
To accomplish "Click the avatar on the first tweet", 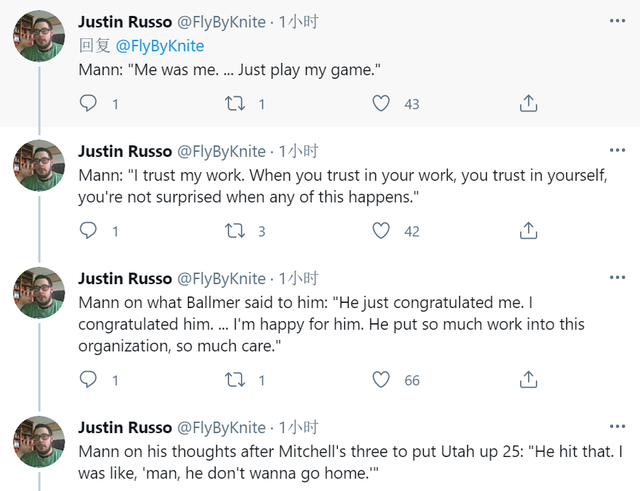I will (39, 37).
